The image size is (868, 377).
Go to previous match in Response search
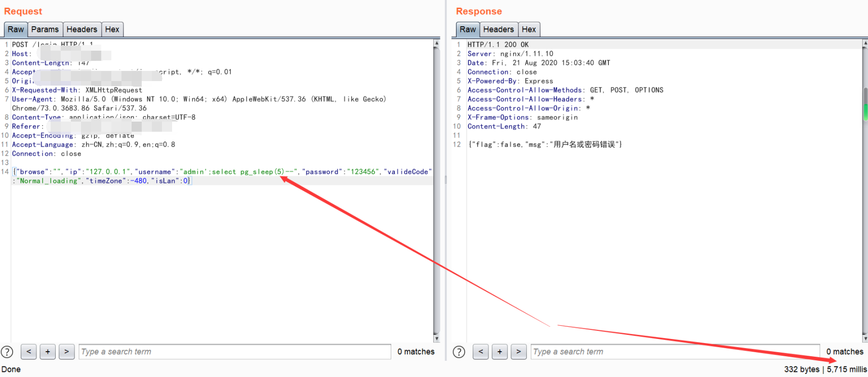[x=481, y=352]
